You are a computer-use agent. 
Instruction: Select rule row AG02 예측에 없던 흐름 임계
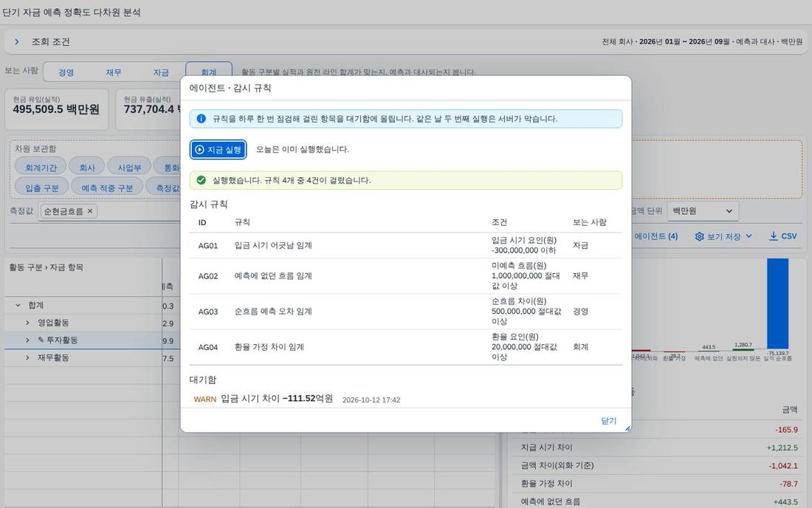(405, 276)
